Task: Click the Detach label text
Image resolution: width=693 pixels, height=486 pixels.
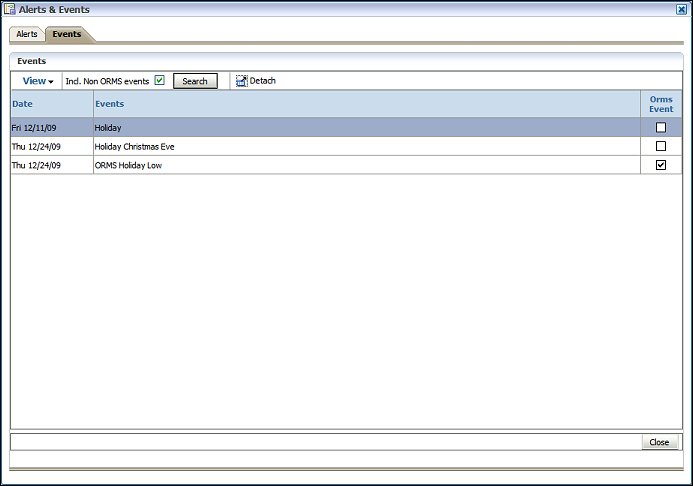Action: 263,81
